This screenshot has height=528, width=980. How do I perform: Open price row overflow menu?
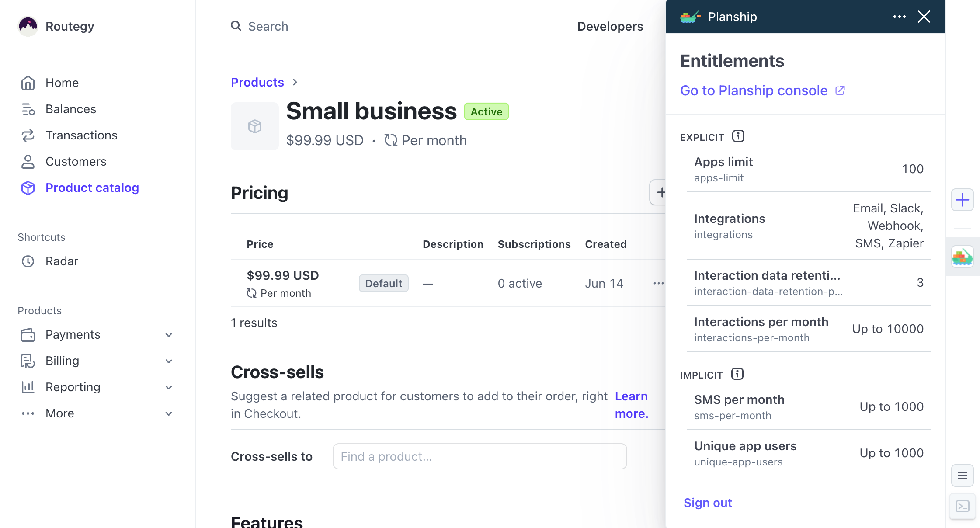point(658,283)
